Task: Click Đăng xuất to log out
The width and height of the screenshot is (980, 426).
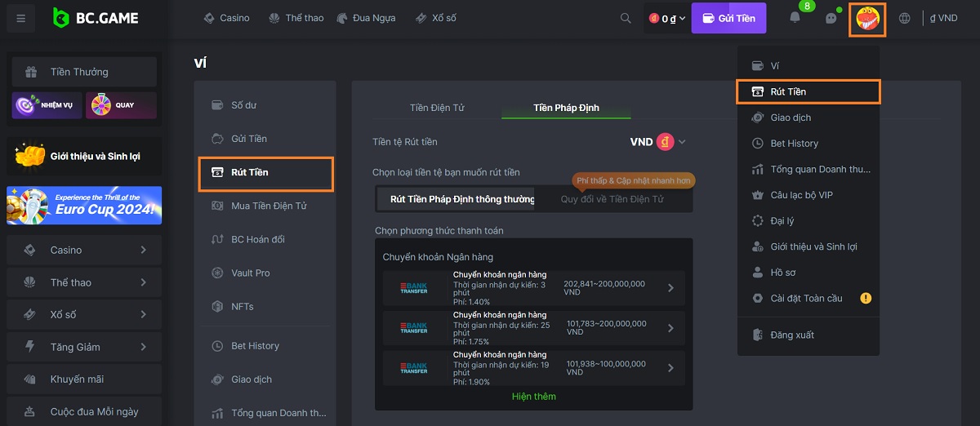Action: pyautogui.click(x=808, y=335)
